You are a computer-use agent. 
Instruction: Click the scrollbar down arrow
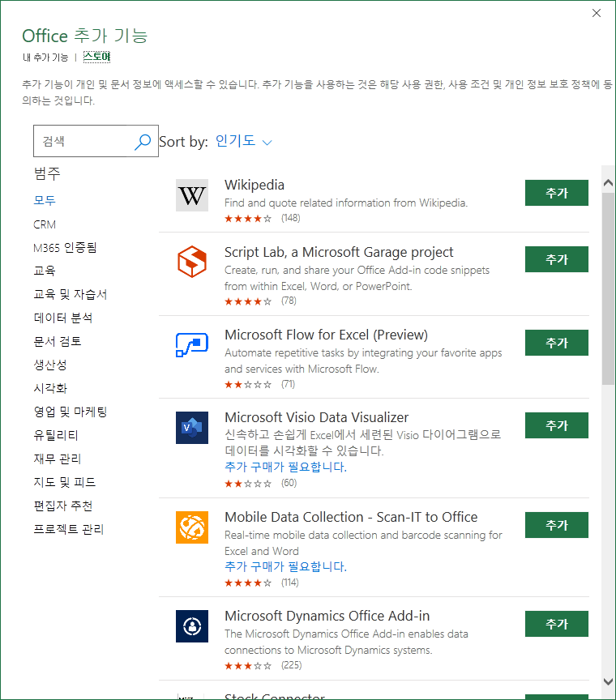(x=608, y=681)
